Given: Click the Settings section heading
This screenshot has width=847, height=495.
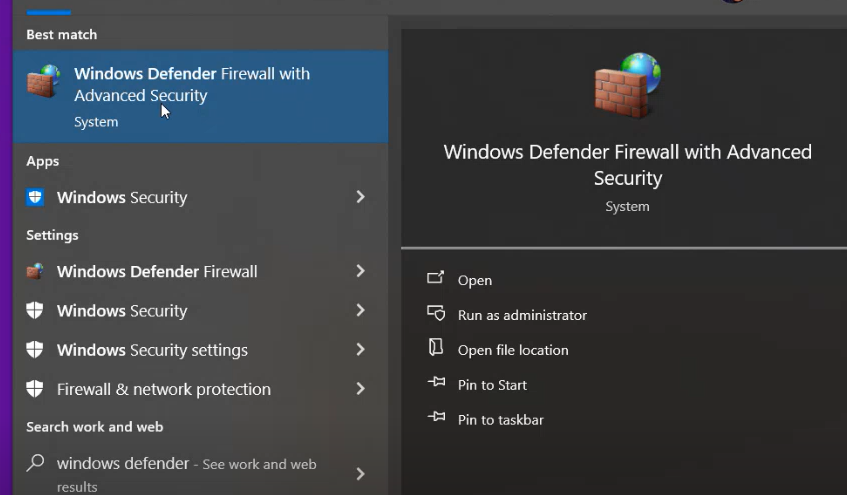Looking at the screenshot, I should (52, 235).
